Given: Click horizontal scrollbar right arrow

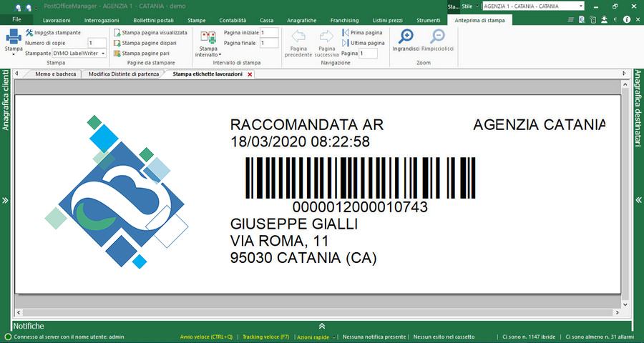Looking at the screenshot, I should coord(617,313).
